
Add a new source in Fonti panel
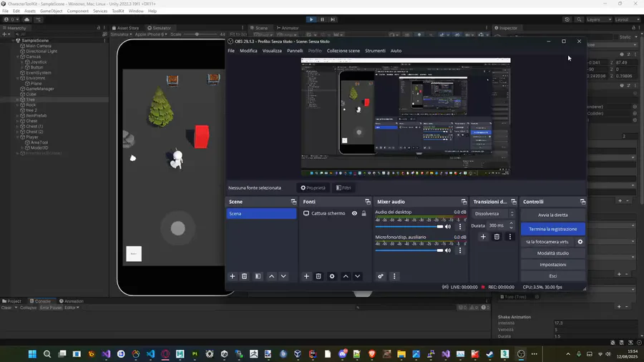click(306, 276)
